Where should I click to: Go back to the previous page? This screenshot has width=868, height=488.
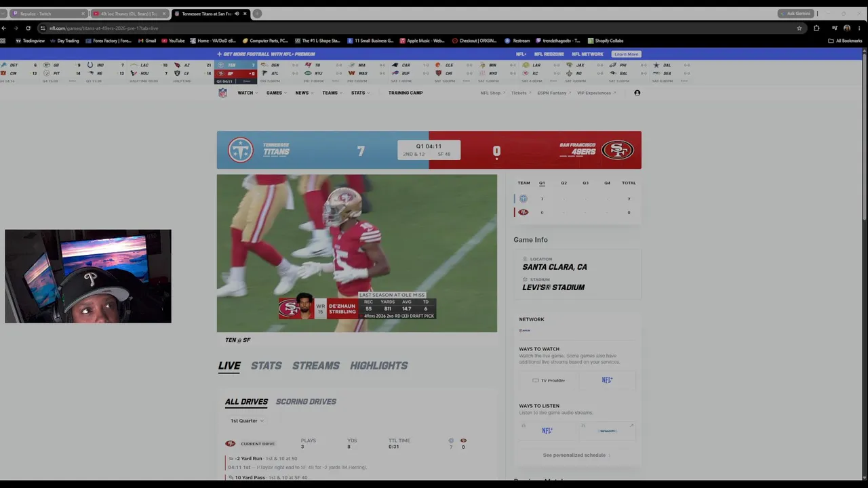click(x=4, y=28)
